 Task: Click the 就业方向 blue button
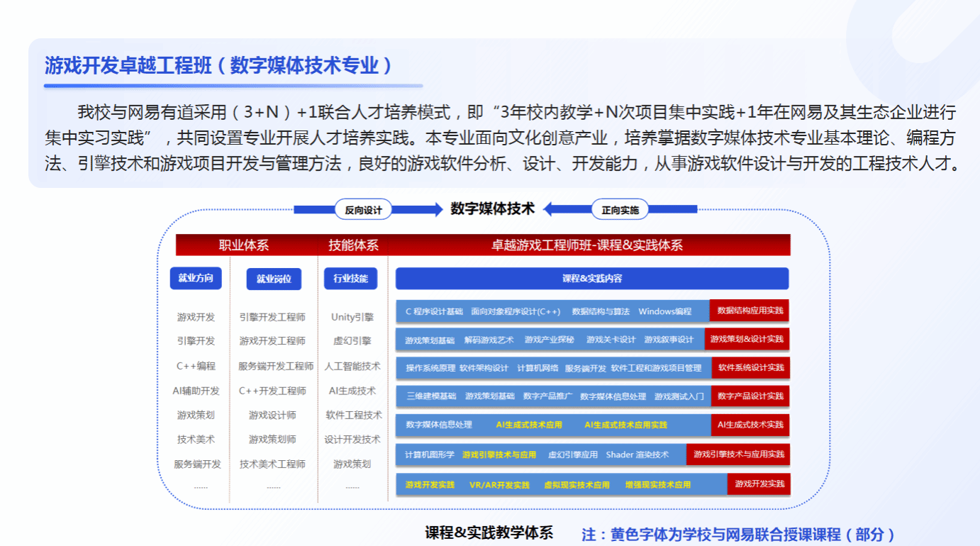[x=196, y=278]
